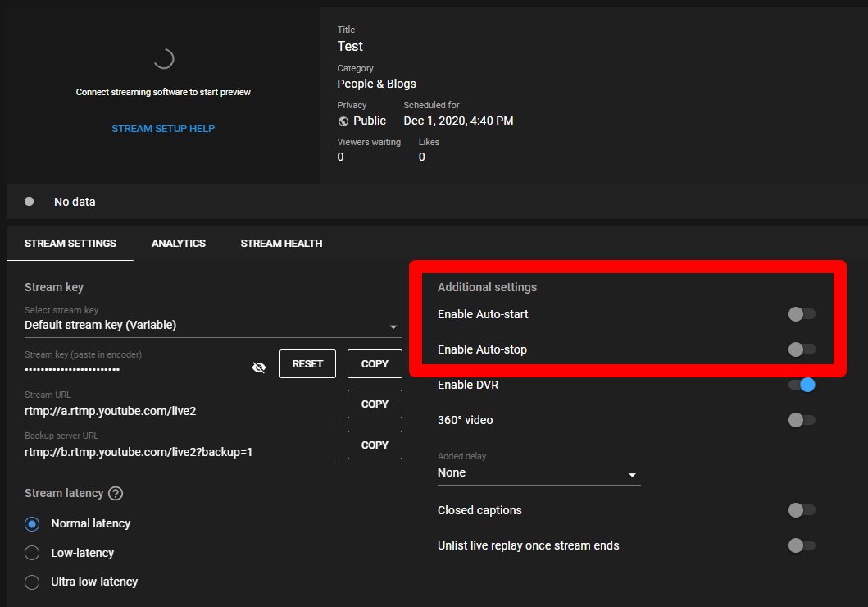Viewport: 868px width, 607px height.
Task: Click the Public privacy globe icon
Action: 343,121
